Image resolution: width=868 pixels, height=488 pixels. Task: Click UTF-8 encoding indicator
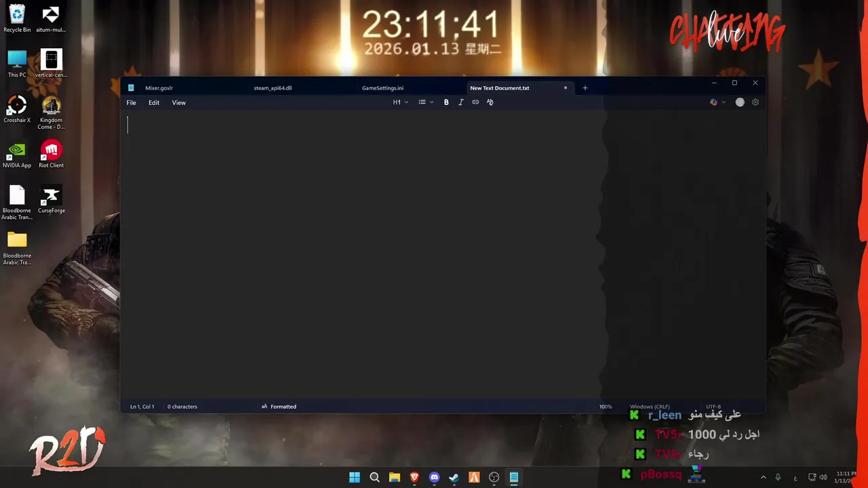713,407
